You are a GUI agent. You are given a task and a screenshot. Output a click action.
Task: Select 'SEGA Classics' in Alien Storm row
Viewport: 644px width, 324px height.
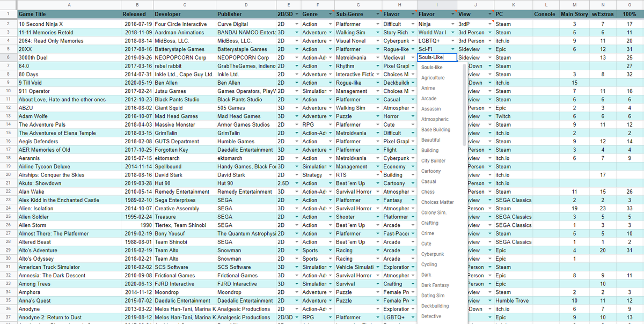[x=513, y=225]
